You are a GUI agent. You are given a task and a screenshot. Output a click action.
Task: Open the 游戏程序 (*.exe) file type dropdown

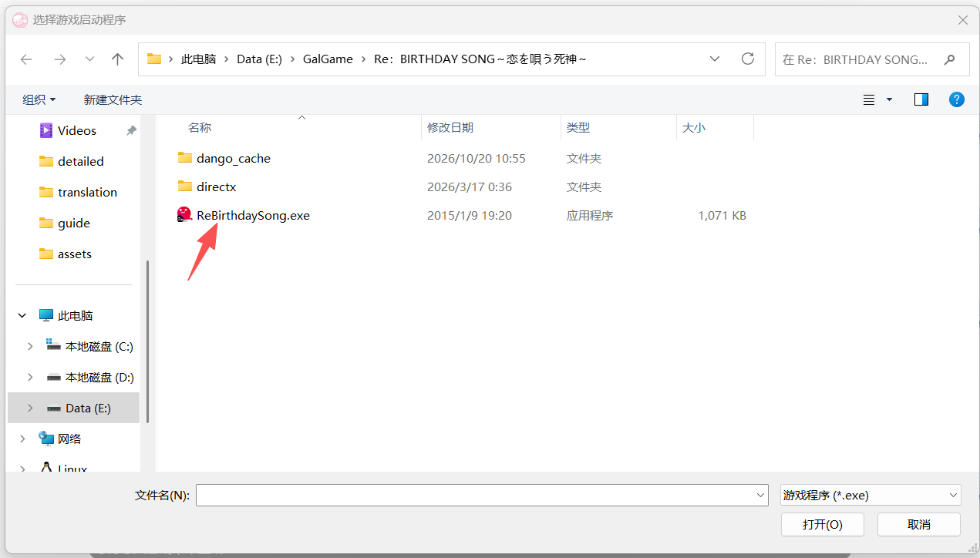point(871,495)
